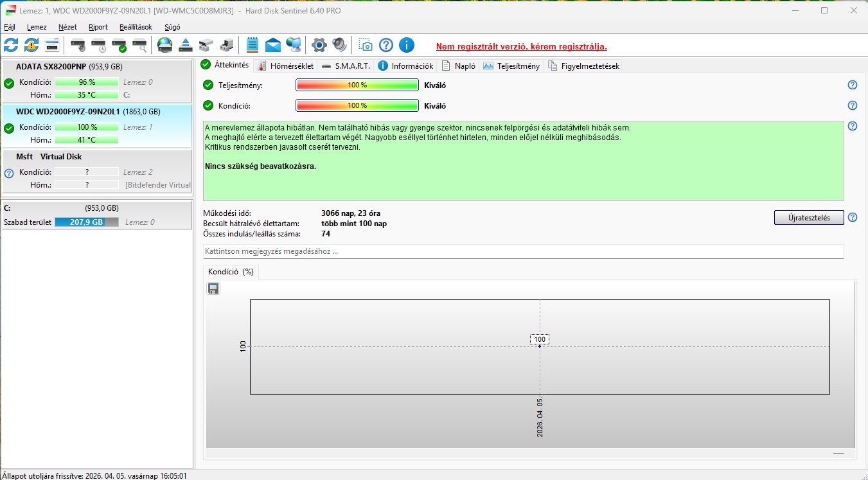Save the graph using the floppy disk icon
Screen dimensions: 868x480
pyautogui.click(x=213, y=289)
